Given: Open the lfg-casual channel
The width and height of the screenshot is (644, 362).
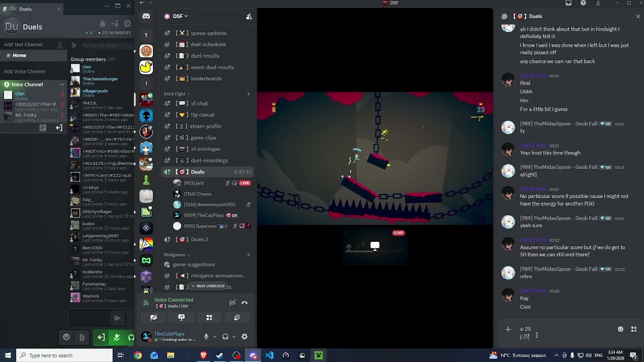Looking at the screenshot, I should 207,115.
